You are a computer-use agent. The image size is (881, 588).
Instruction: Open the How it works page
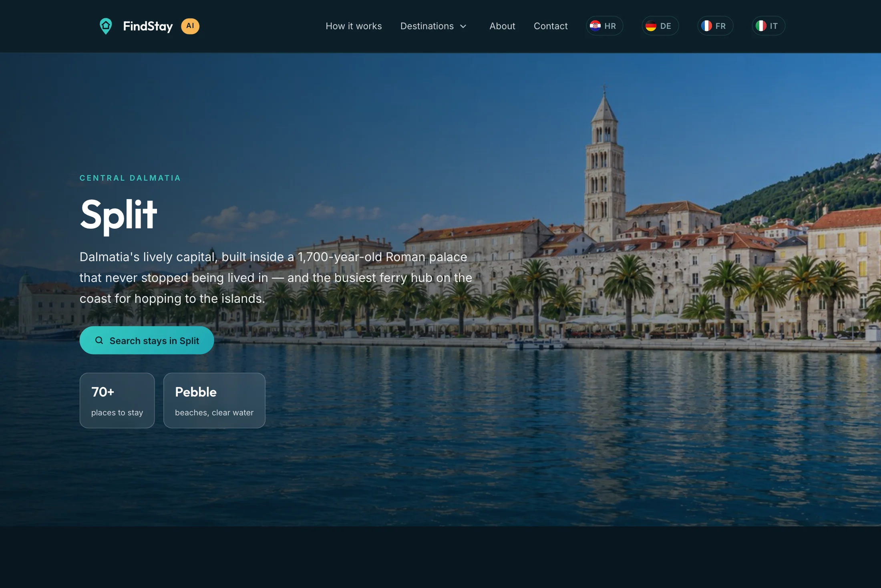pos(354,26)
